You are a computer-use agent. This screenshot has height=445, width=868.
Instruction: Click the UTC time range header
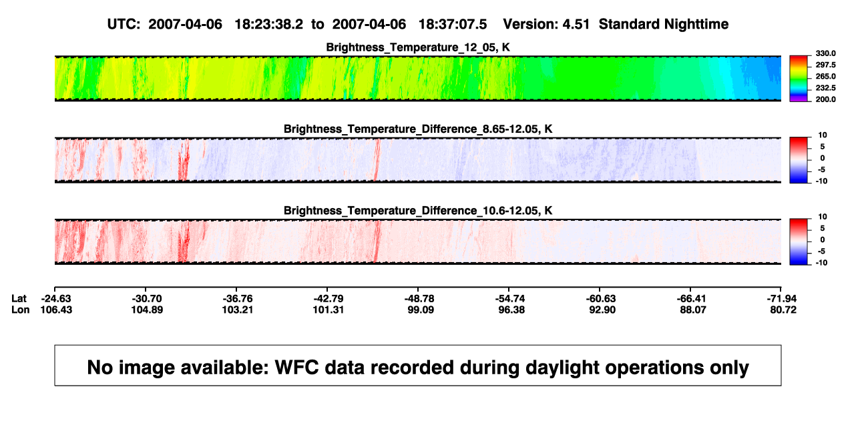pyautogui.click(x=296, y=24)
